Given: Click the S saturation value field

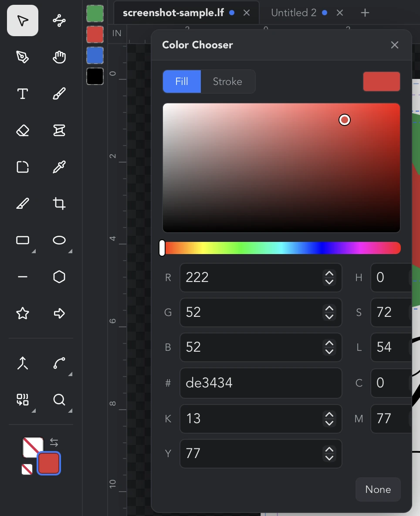Looking at the screenshot, I should coord(391,312).
